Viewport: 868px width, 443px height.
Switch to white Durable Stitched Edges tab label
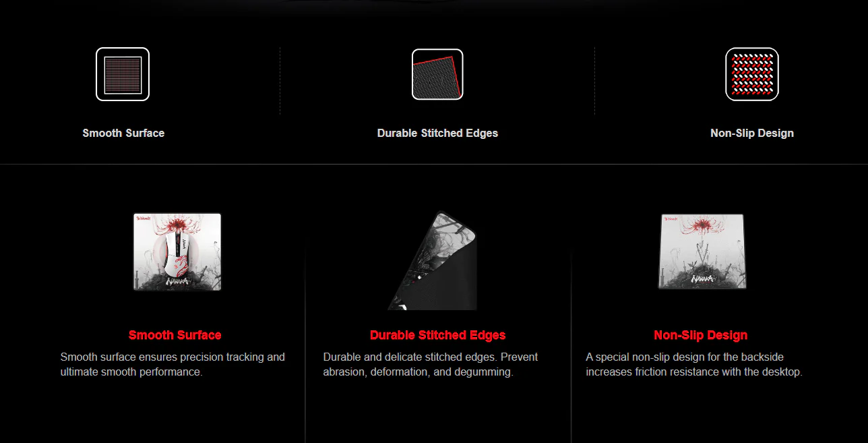coord(437,133)
